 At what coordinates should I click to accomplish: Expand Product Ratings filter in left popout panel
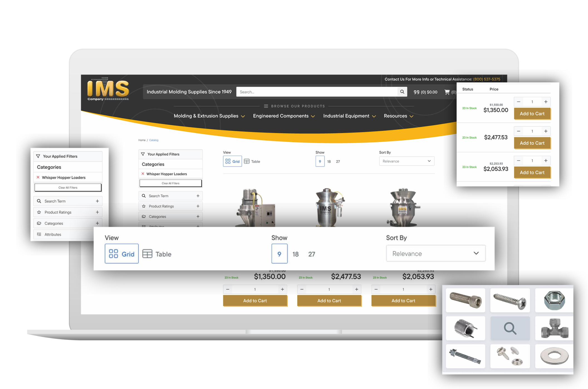97,212
